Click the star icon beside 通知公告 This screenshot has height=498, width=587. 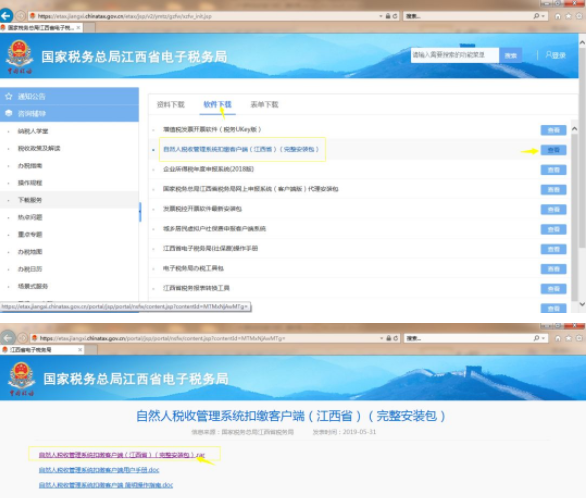8,96
